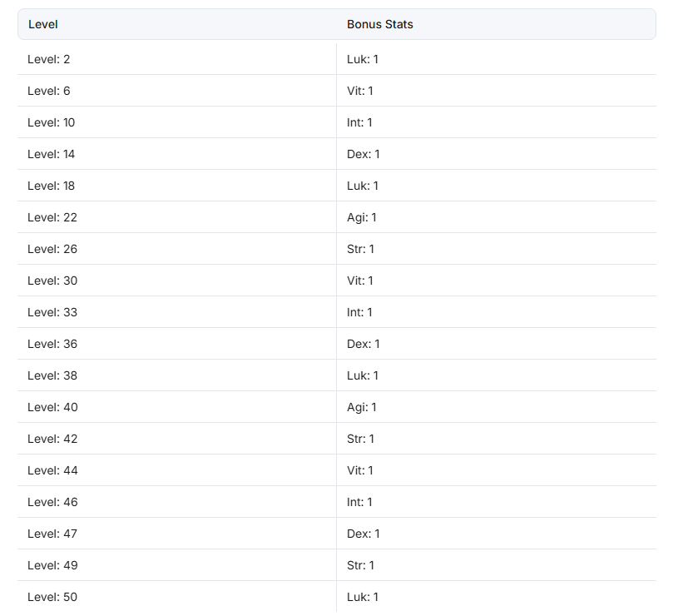The width and height of the screenshot is (693, 616).
Task: Click Vit: 1 in the Level 44 row
Action: pyautogui.click(x=359, y=470)
